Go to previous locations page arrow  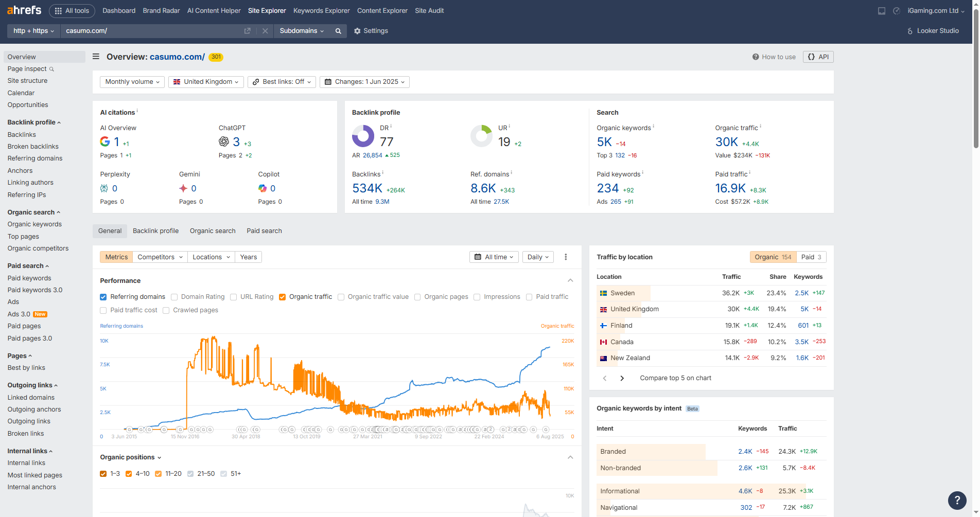pos(605,378)
